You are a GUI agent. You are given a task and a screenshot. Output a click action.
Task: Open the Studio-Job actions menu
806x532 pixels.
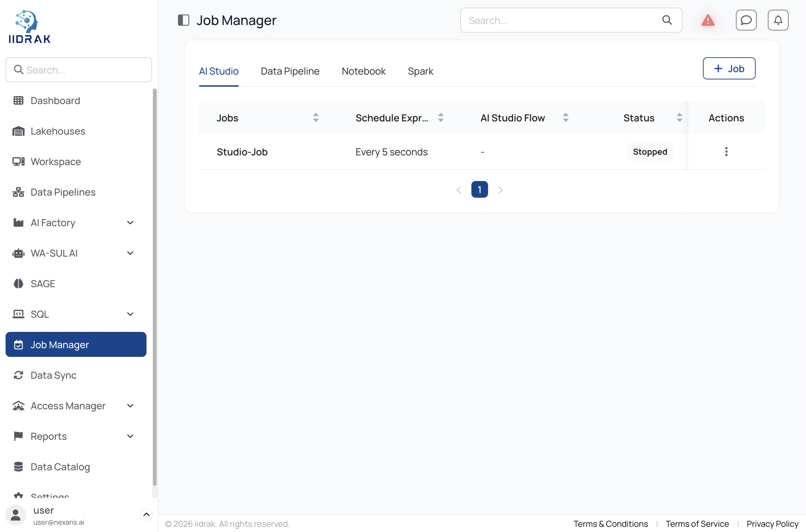point(726,152)
